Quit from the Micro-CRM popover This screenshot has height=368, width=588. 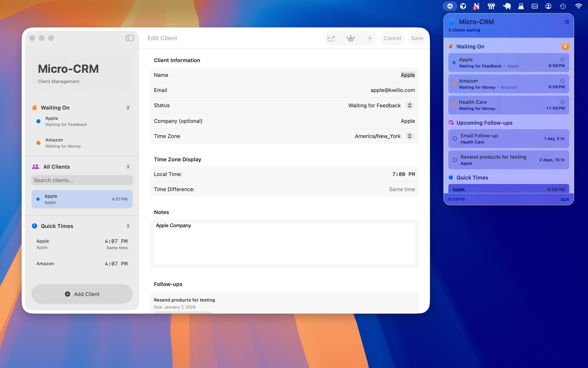point(565,199)
